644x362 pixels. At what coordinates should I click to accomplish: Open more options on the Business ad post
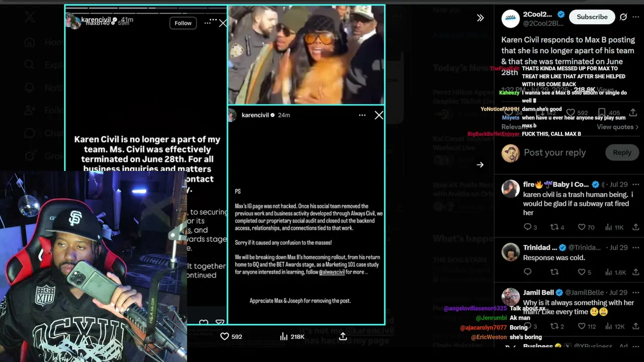pos(636,346)
